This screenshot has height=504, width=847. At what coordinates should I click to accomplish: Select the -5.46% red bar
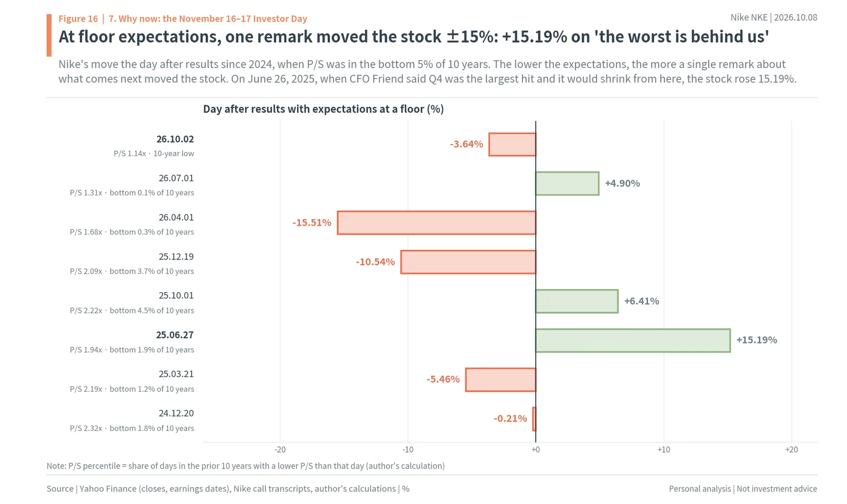point(500,380)
